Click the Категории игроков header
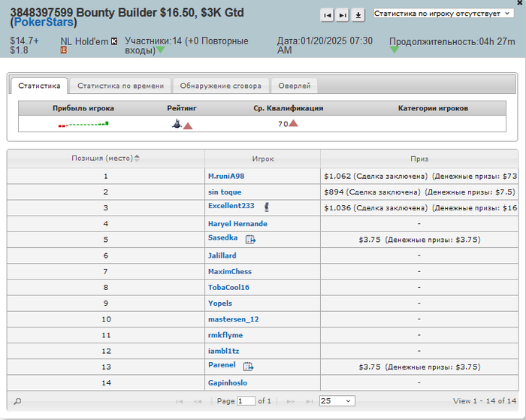This screenshot has height=420, width=526. [x=433, y=108]
